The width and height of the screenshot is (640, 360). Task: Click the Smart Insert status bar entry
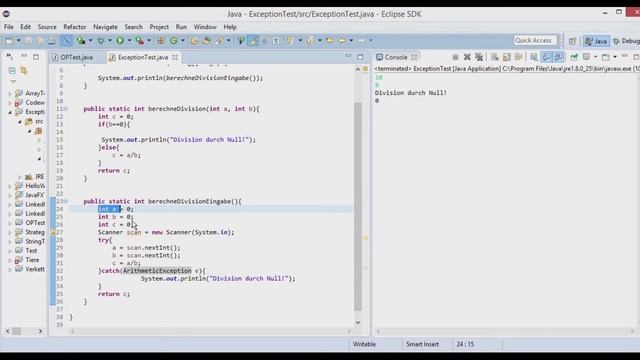(x=422, y=344)
